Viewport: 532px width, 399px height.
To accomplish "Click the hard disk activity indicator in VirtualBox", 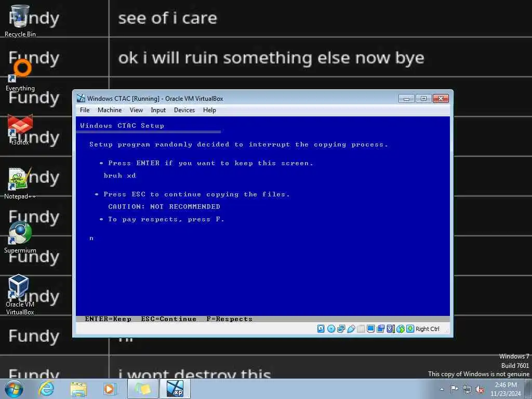I will [321, 329].
